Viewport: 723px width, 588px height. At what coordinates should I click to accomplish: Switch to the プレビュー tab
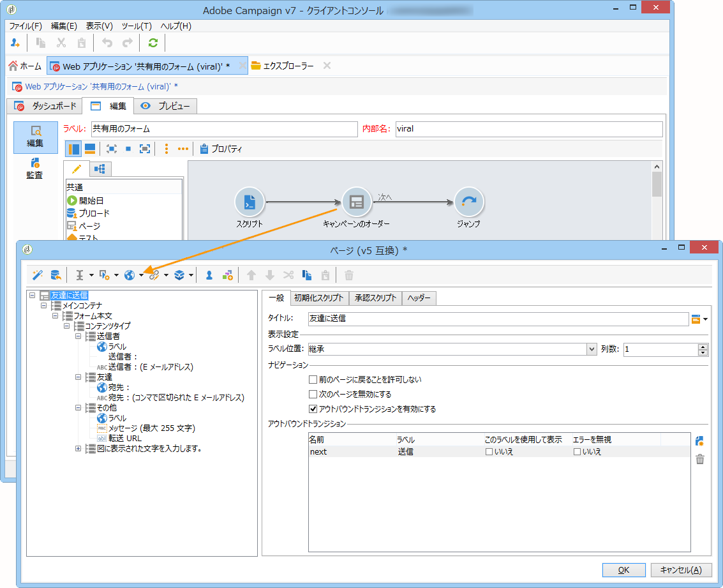[x=165, y=106]
